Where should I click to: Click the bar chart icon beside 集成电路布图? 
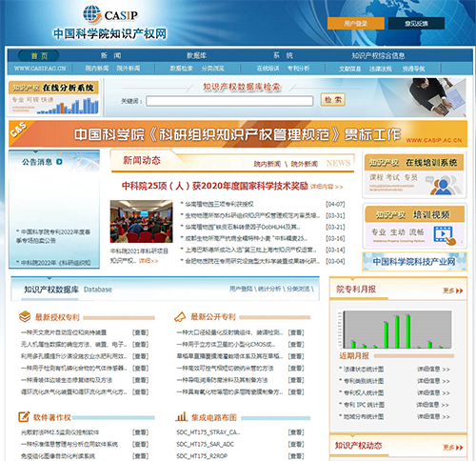tap(182, 416)
